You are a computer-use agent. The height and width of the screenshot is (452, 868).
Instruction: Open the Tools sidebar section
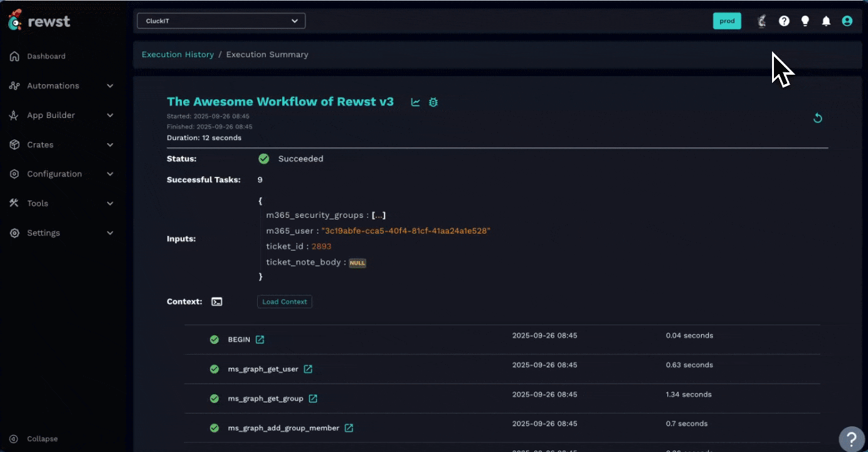point(37,203)
